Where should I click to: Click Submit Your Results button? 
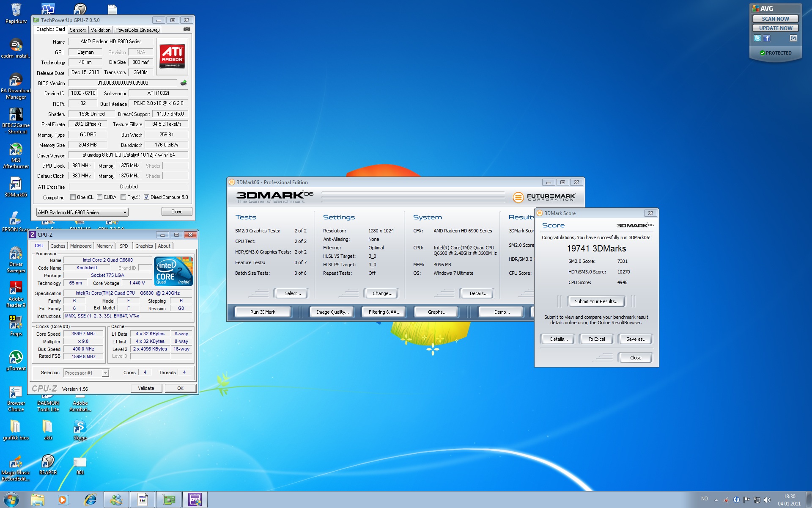596,301
